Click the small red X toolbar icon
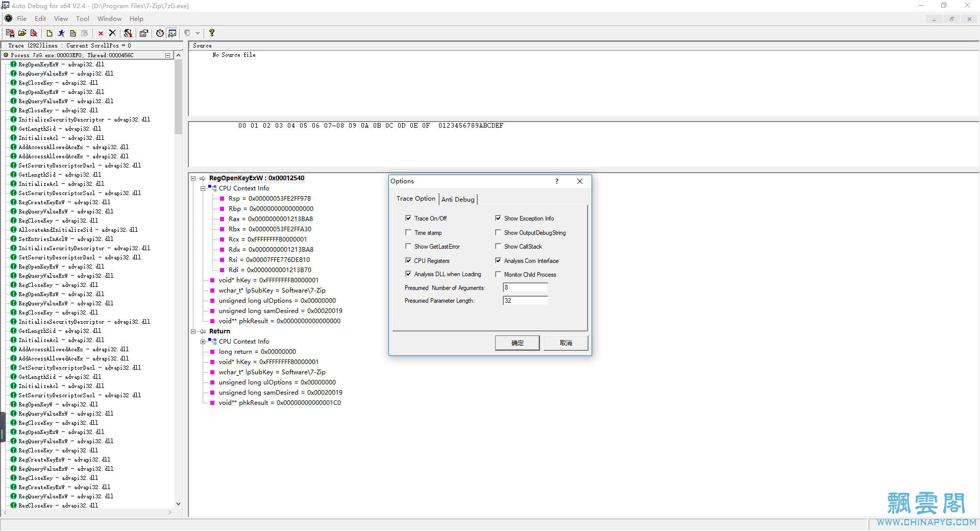 click(x=101, y=33)
